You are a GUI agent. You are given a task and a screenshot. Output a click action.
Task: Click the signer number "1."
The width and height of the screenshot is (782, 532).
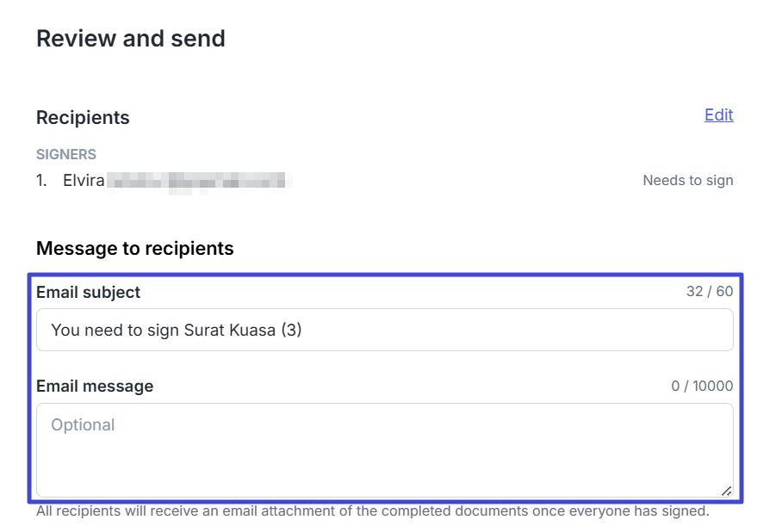[x=42, y=181]
